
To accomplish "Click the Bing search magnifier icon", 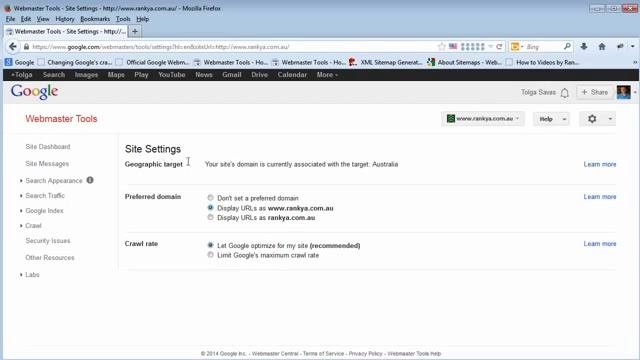I will pyautogui.click(x=567, y=47).
